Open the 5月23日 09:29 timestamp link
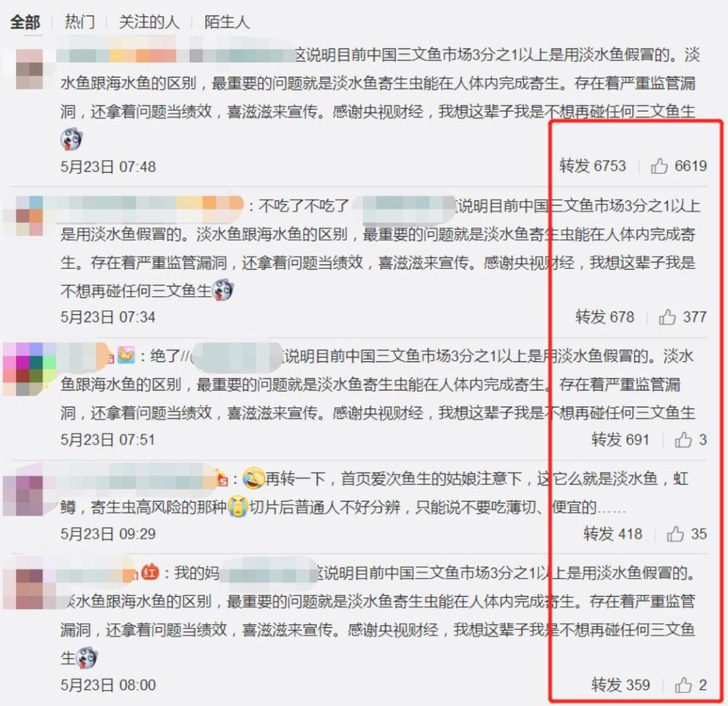The image size is (728, 706). [108, 534]
